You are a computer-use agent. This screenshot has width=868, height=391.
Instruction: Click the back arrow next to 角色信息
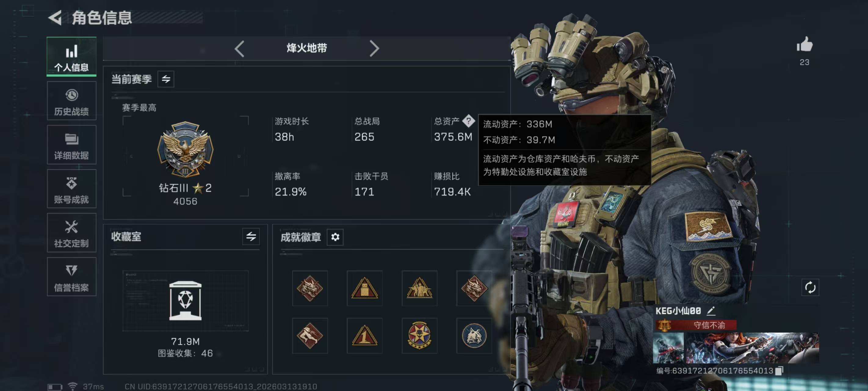[x=56, y=18]
